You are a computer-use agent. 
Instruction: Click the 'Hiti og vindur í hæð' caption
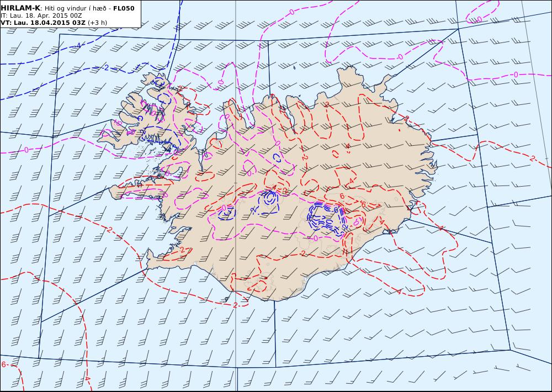[75, 8]
